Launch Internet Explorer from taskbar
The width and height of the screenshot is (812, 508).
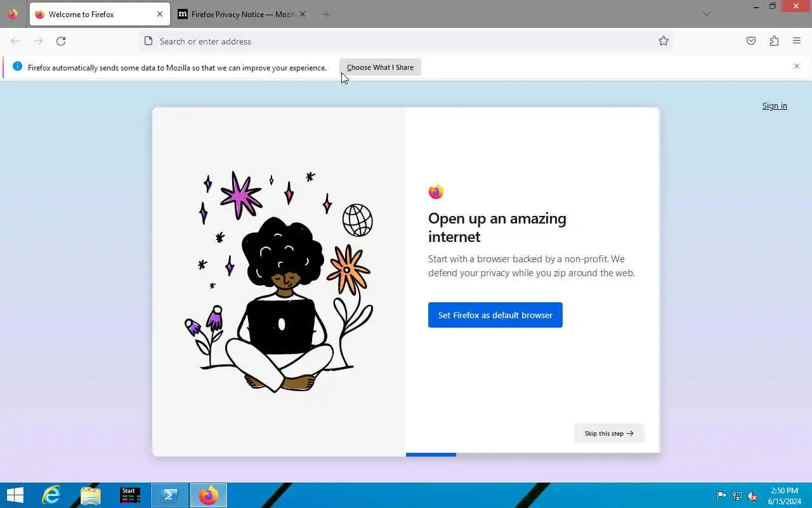pyautogui.click(x=51, y=495)
